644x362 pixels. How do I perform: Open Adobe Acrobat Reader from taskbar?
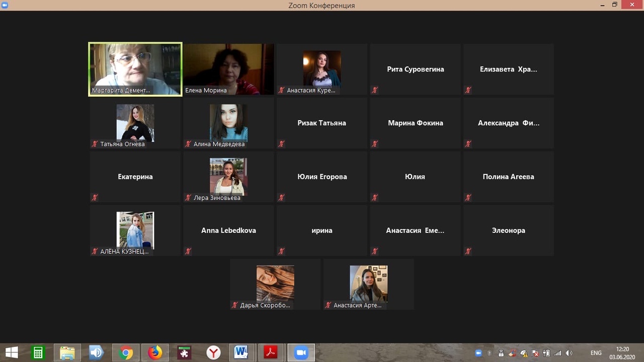[x=271, y=352]
